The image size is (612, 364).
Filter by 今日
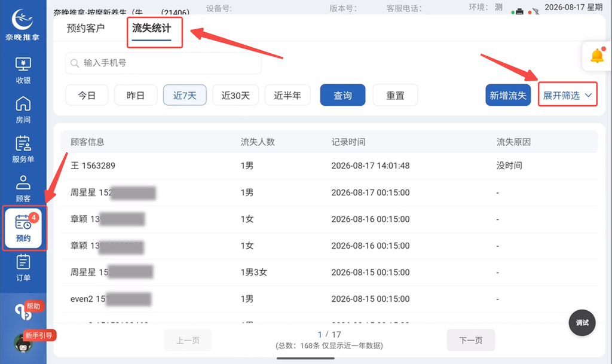point(87,95)
